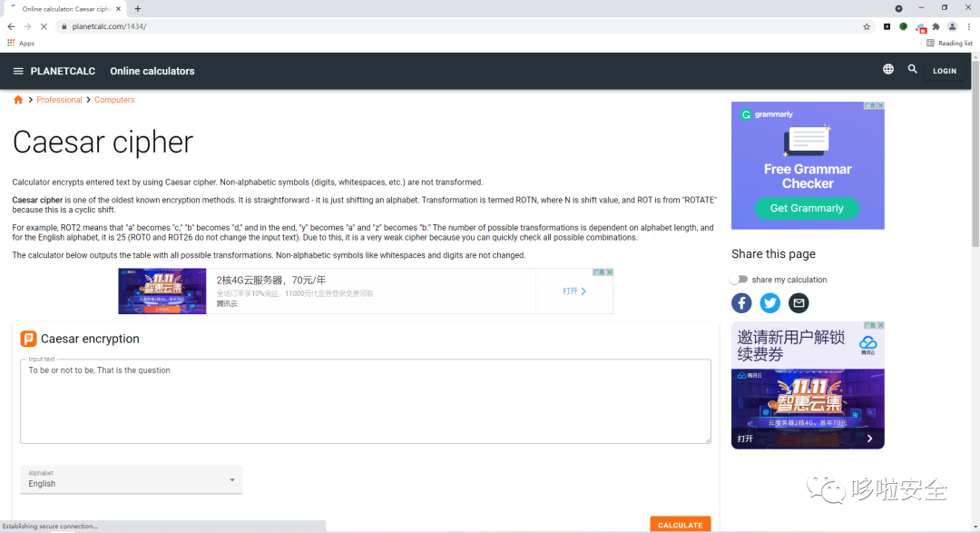Expand the Apps menu in the bookmarks bar
980x533 pixels.
21,43
